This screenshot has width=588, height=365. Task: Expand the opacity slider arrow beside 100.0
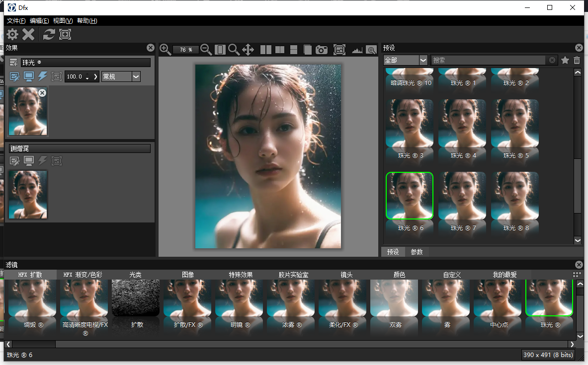click(x=95, y=76)
